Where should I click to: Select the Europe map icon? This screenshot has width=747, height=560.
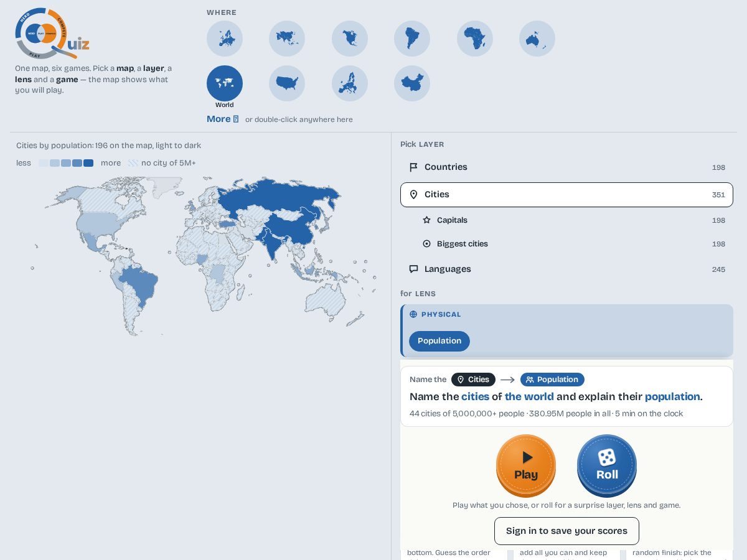coord(225,39)
